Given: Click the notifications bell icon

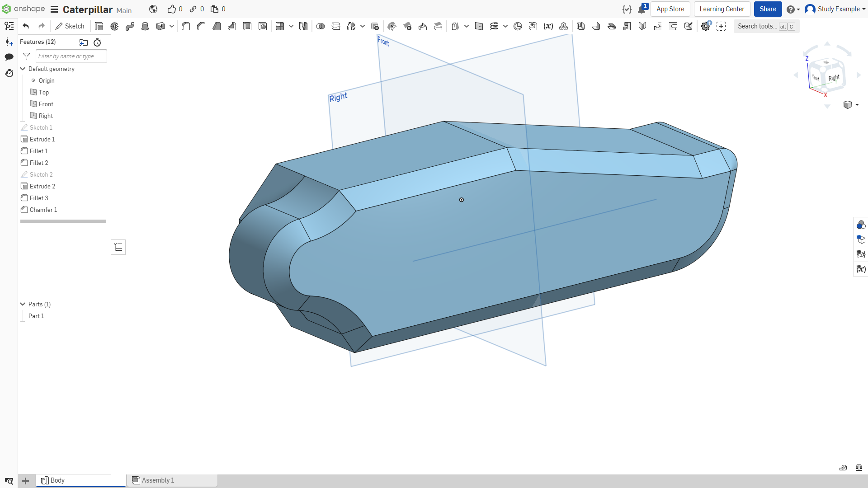Looking at the screenshot, I should pyautogui.click(x=642, y=9).
